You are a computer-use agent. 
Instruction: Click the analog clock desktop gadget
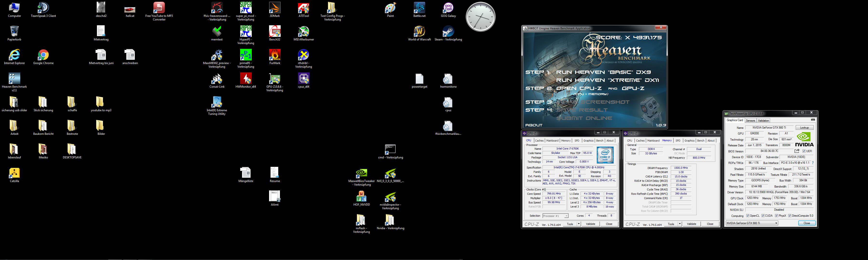[481, 17]
